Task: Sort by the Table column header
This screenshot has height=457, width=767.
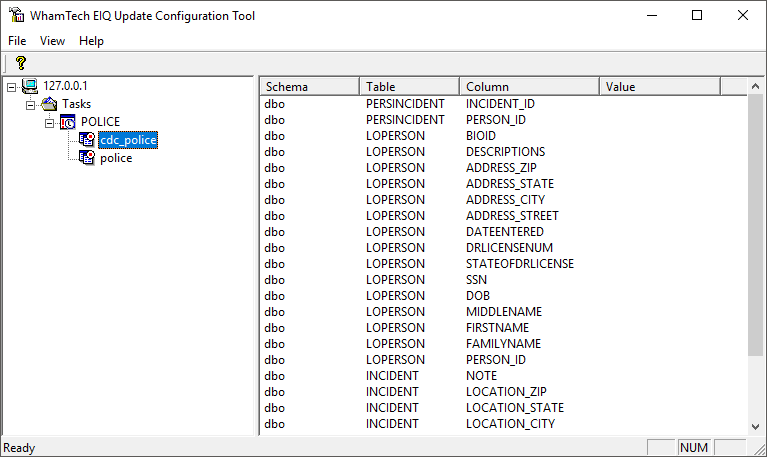Action: point(409,87)
